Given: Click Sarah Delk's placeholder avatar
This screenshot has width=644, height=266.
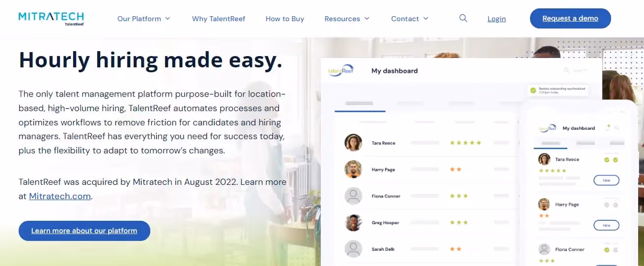Looking at the screenshot, I should pyautogui.click(x=353, y=249).
